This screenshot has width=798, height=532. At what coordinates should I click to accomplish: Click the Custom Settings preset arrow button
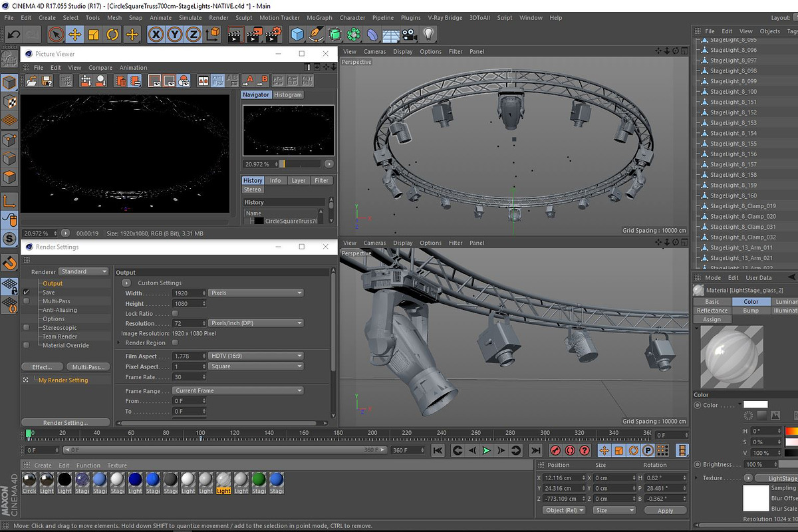point(126,283)
